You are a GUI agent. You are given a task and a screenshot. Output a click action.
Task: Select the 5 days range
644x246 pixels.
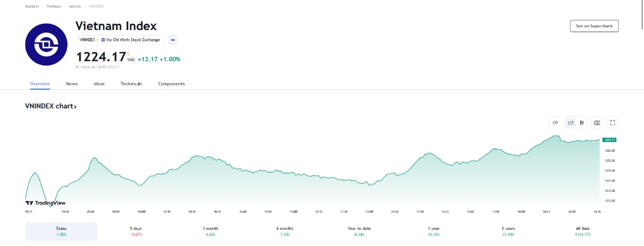(x=135, y=232)
